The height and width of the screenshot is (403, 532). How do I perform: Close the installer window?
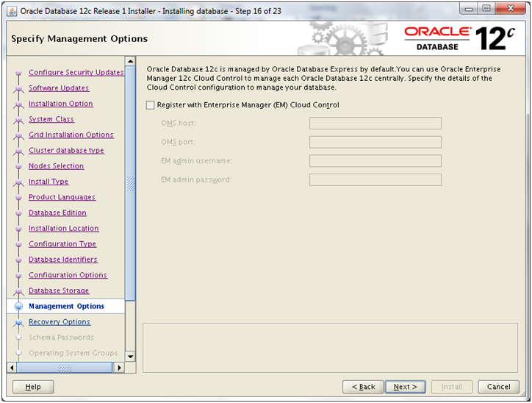[511, 9]
